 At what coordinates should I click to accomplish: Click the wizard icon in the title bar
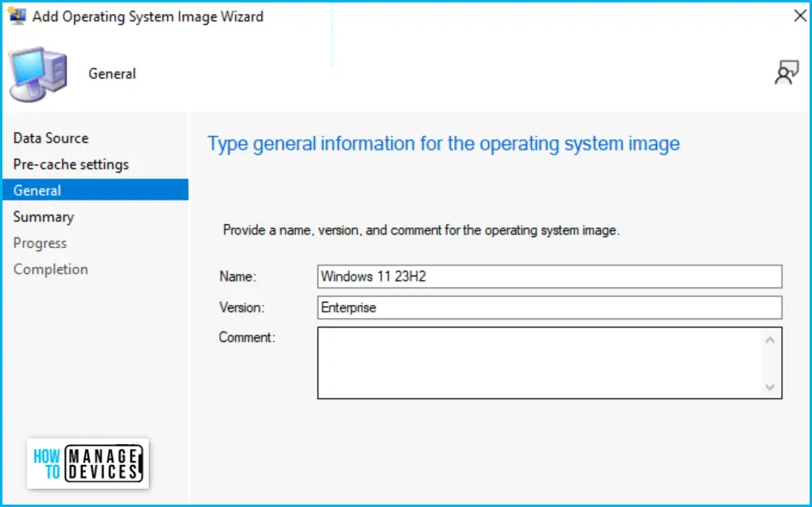click(17, 16)
